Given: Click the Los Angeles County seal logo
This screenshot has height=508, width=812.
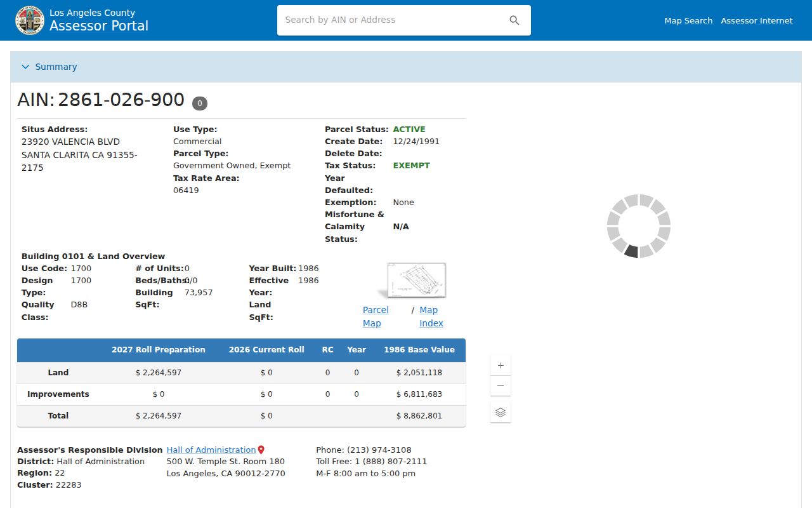Looking at the screenshot, I should pos(30,20).
